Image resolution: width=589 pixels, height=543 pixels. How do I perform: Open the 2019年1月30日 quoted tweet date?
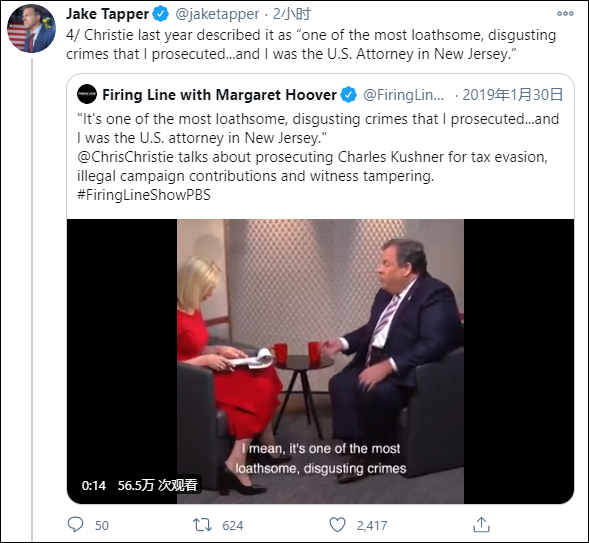[513, 95]
